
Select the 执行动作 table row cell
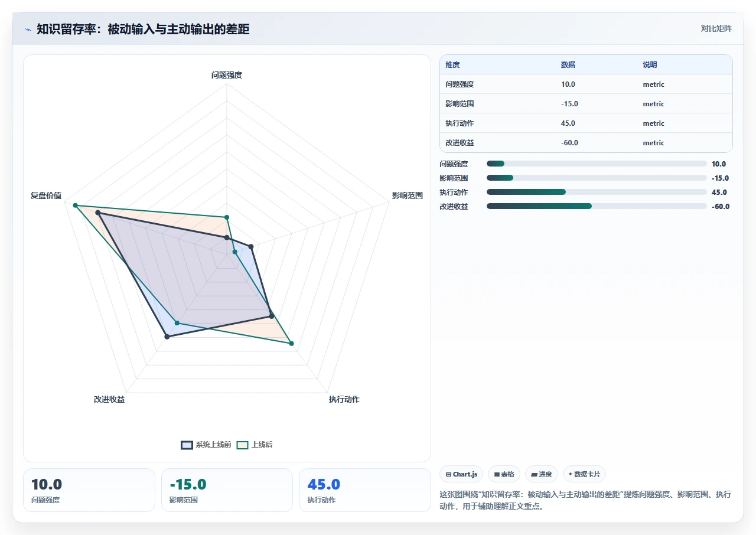tap(460, 123)
